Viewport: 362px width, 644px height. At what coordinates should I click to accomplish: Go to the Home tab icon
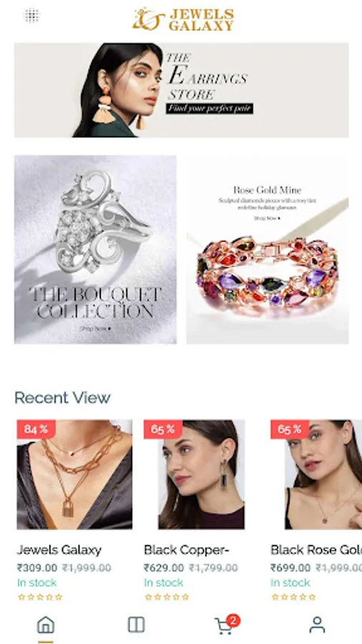[46, 625]
